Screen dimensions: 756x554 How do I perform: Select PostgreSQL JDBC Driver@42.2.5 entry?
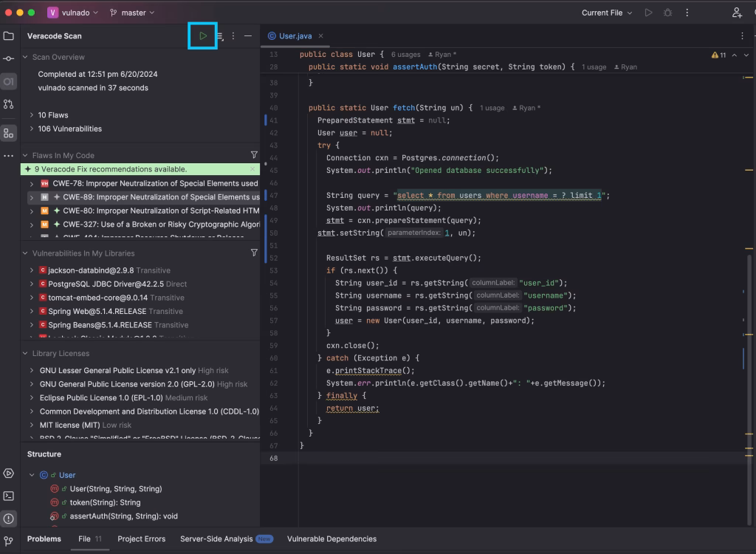pos(140,284)
